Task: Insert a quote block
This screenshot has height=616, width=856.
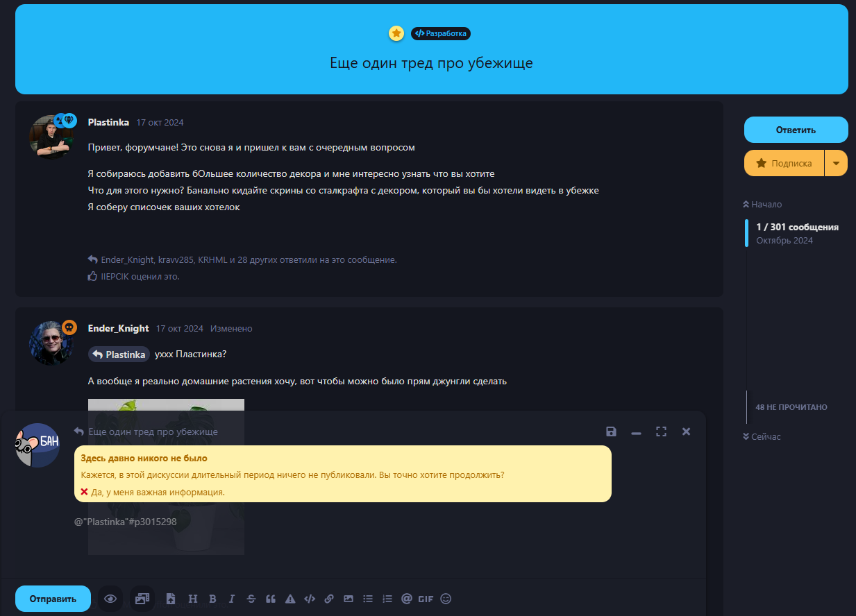Action: click(x=271, y=599)
